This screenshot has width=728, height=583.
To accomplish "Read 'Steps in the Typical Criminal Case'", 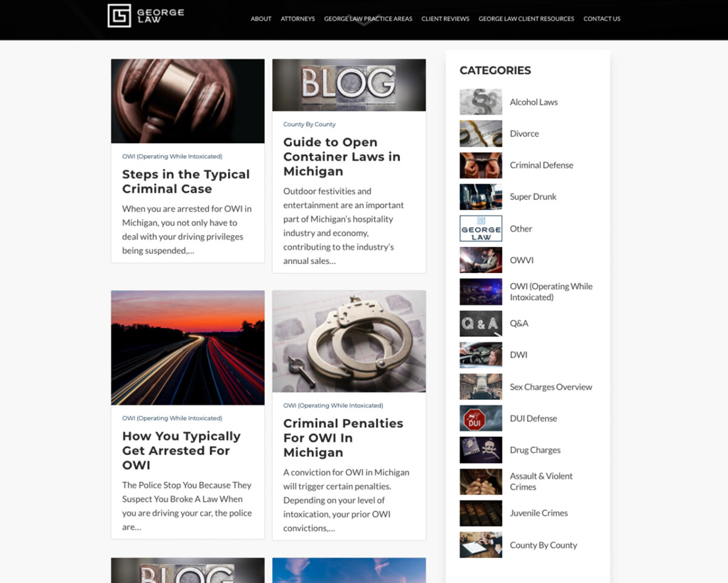I will click(186, 181).
